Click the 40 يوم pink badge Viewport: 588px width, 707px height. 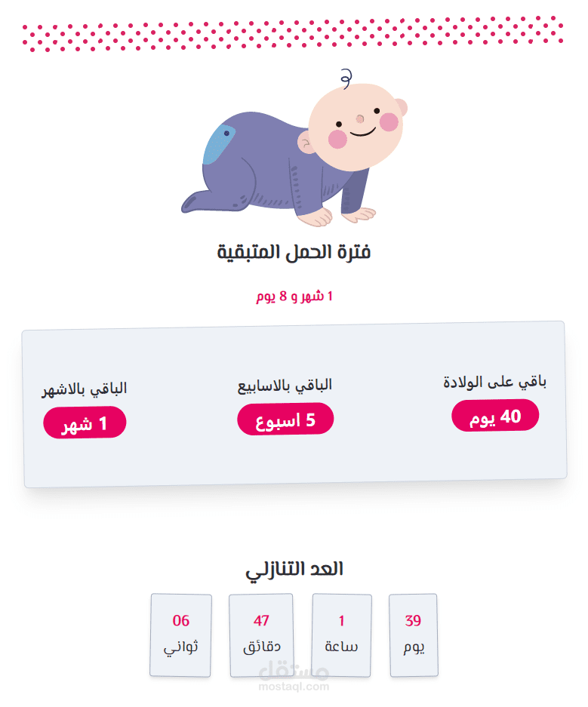pyautogui.click(x=495, y=417)
